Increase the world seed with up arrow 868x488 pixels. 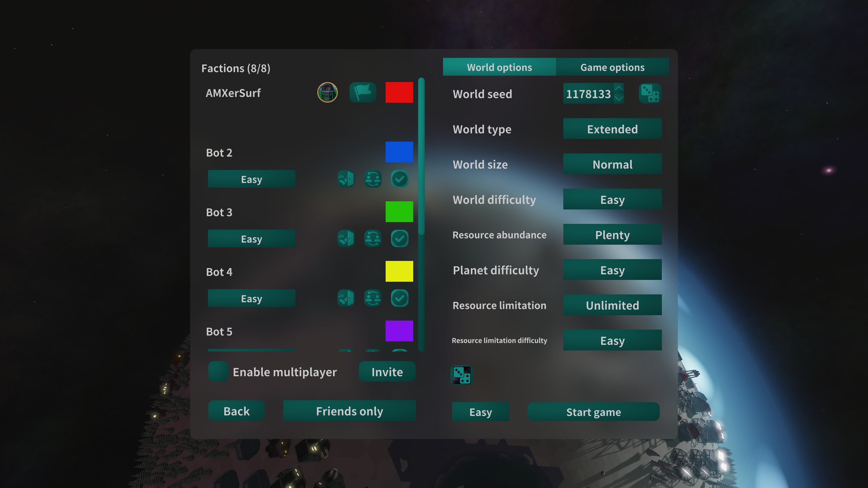coord(619,88)
